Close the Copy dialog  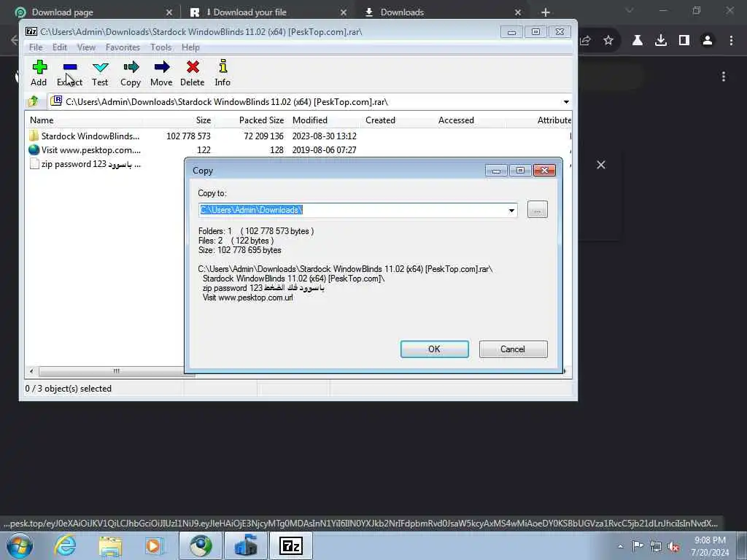tap(544, 170)
